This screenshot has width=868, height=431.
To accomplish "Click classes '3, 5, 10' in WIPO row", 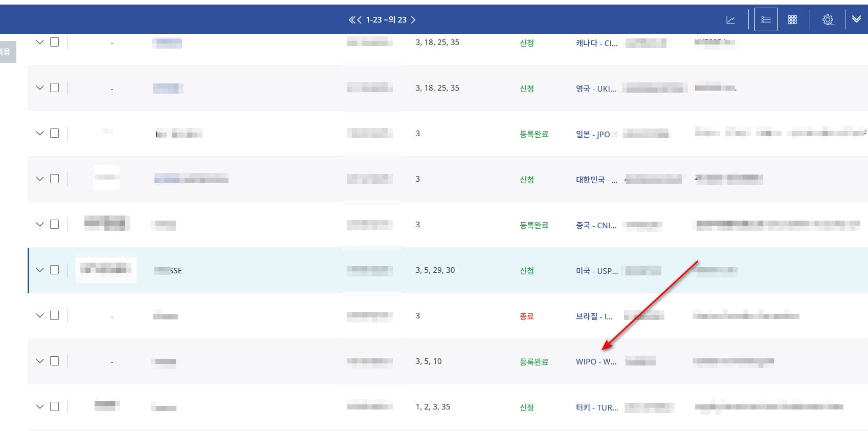I will [428, 361].
